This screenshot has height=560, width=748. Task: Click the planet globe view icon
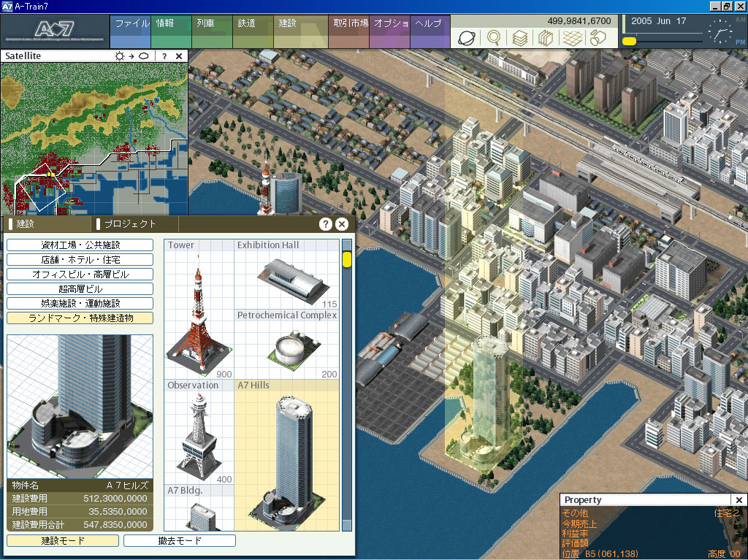tap(466, 37)
